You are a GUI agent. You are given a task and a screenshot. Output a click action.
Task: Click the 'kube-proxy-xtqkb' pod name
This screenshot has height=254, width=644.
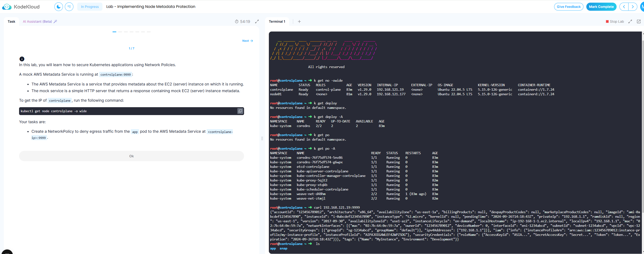[312, 185]
